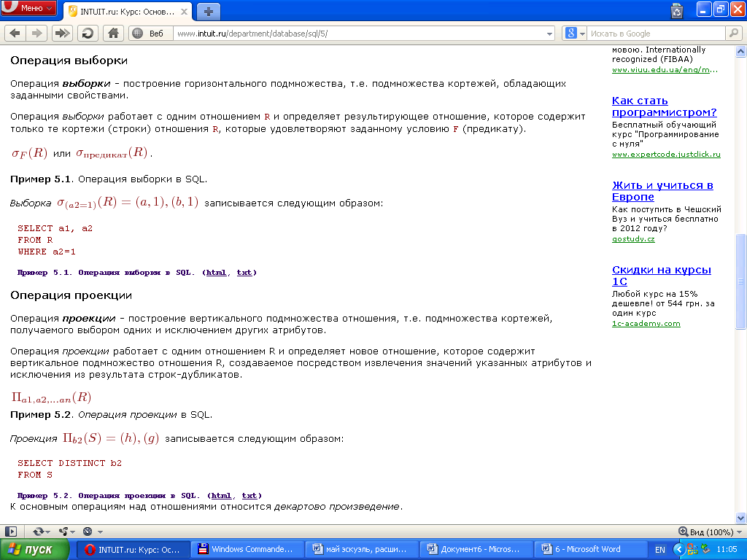Viewport: 747px width, 560px height.
Task: Click into the URL address field
Action: [357, 34]
